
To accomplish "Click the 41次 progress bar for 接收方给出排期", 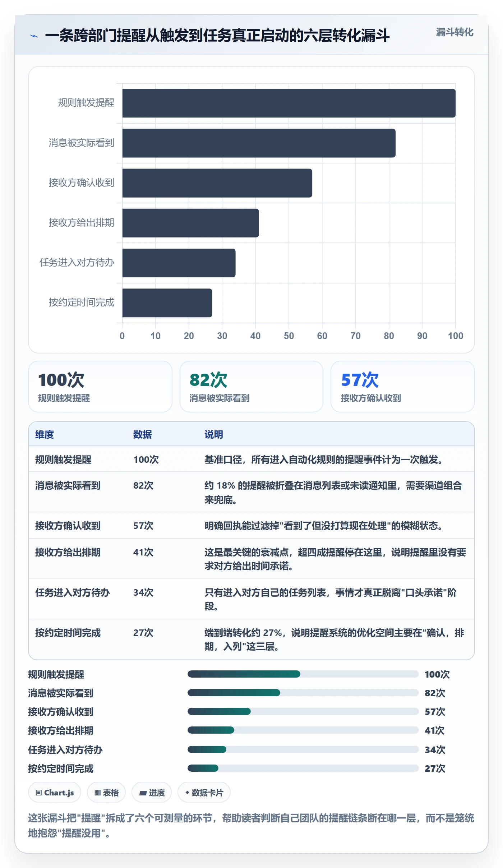I will click(x=303, y=730).
